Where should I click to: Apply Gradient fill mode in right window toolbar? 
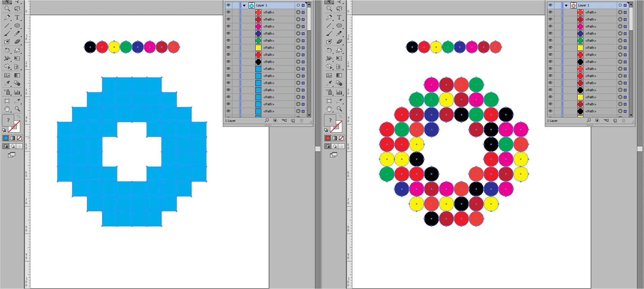pyautogui.click(x=334, y=138)
